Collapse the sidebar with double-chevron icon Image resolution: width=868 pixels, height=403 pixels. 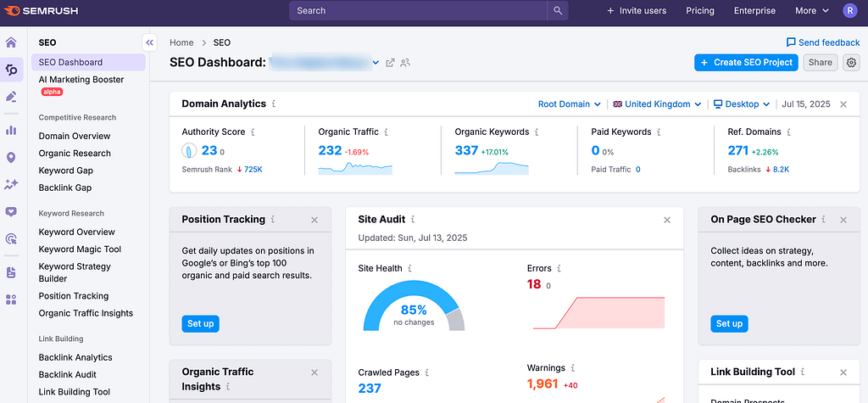[x=149, y=42]
